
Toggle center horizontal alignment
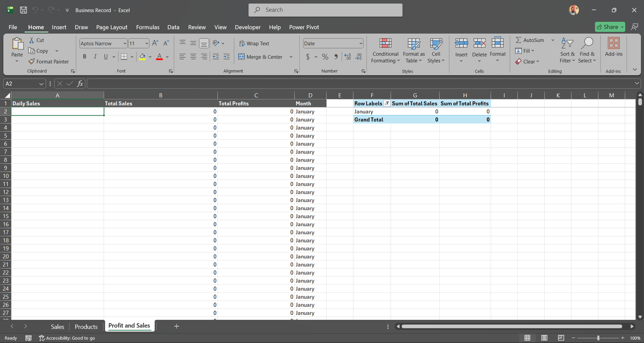coord(193,57)
